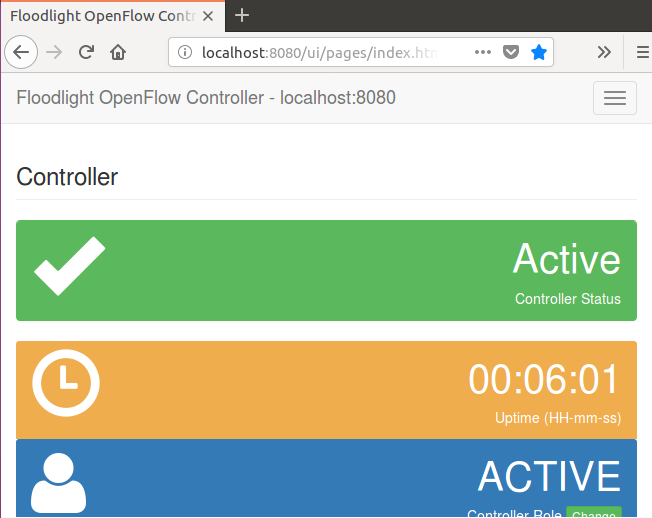Click the Controller Status label
The image size is (652, 518).
[568, 299]
